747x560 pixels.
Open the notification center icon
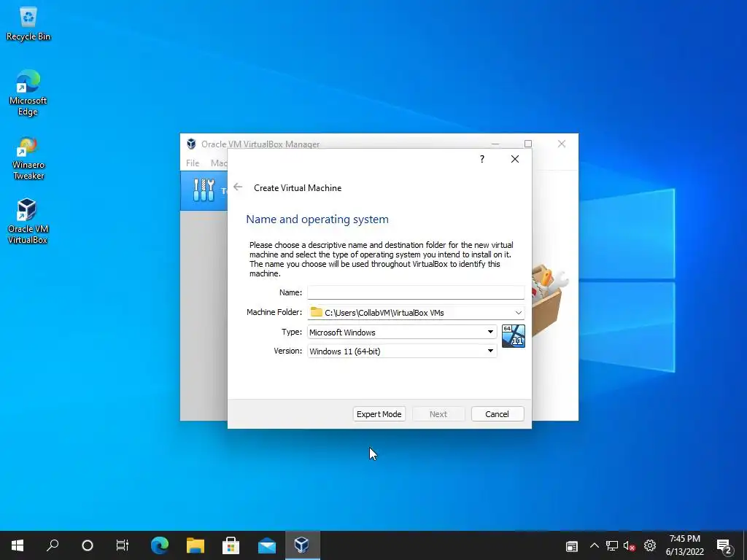click(x=724, y=546)
